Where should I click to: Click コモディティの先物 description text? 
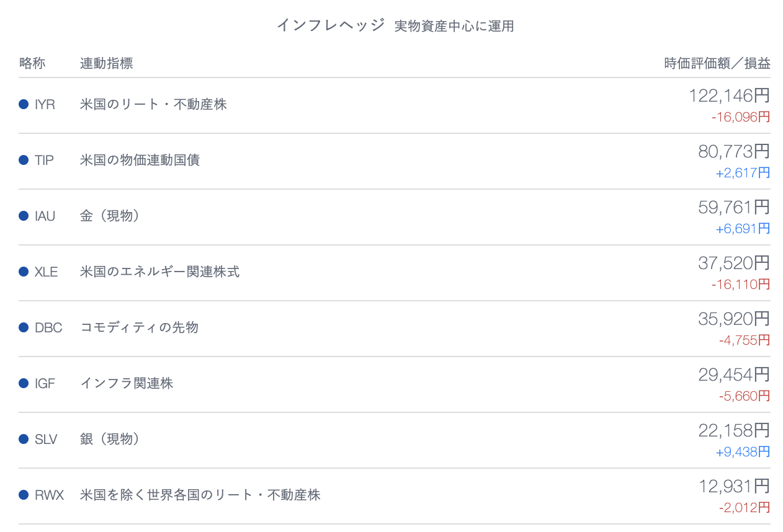coord(140,327)
